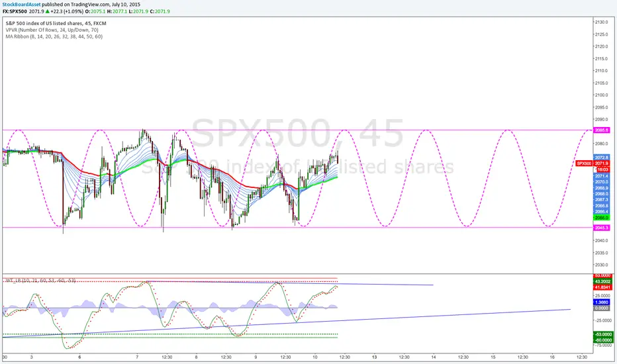Click the 2030.0 price axis tick
This screenshot has height=364, width=617.
pos(602,265)
